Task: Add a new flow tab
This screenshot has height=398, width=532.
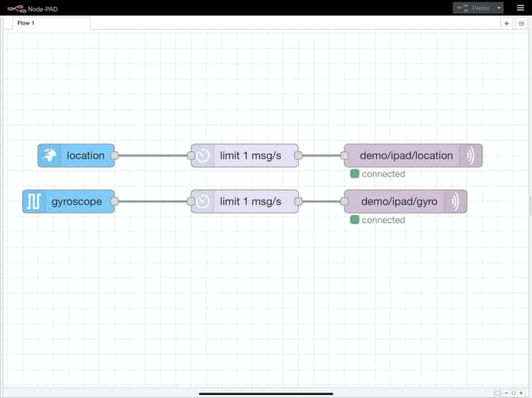Action: coord(507,24)
